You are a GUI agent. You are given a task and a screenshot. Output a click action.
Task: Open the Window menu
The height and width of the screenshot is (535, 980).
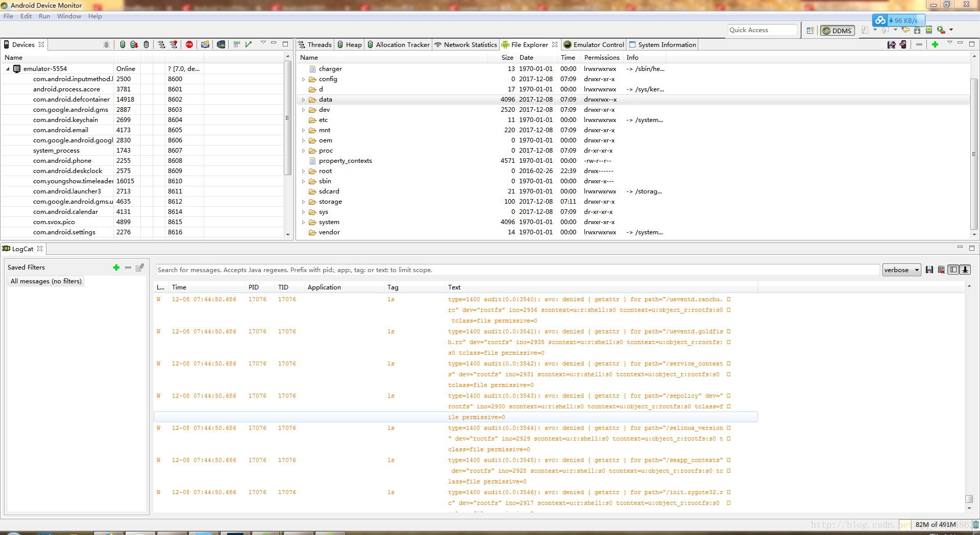[69, 16]
